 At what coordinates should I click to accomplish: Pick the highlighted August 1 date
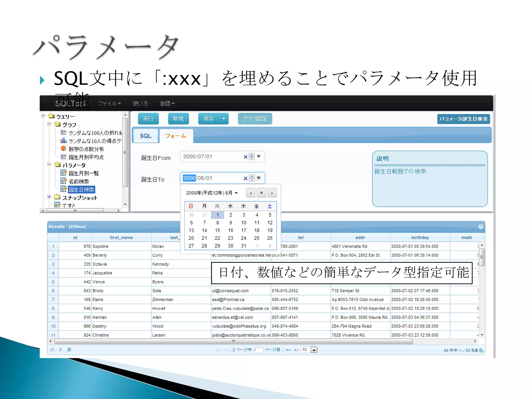point(217,215)
